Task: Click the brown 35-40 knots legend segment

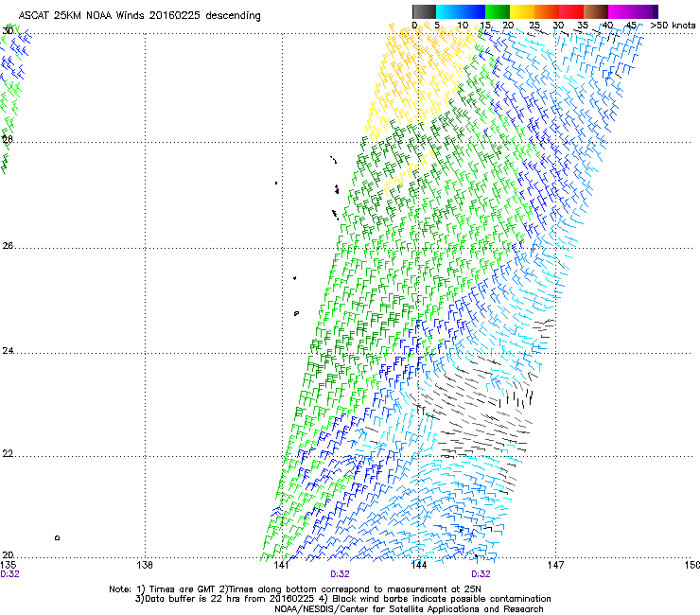Action: 596,11
